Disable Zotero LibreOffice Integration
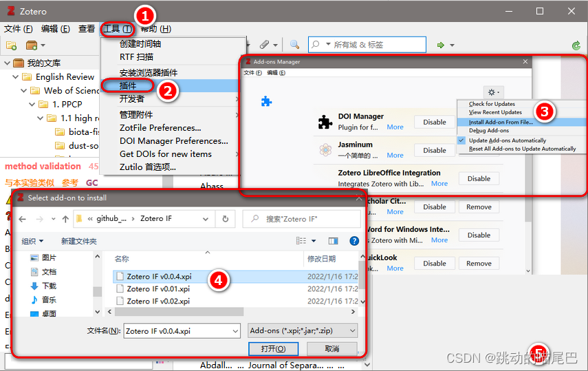The width and height of the screenshot is (588, 371). click(x=479, y=179)
